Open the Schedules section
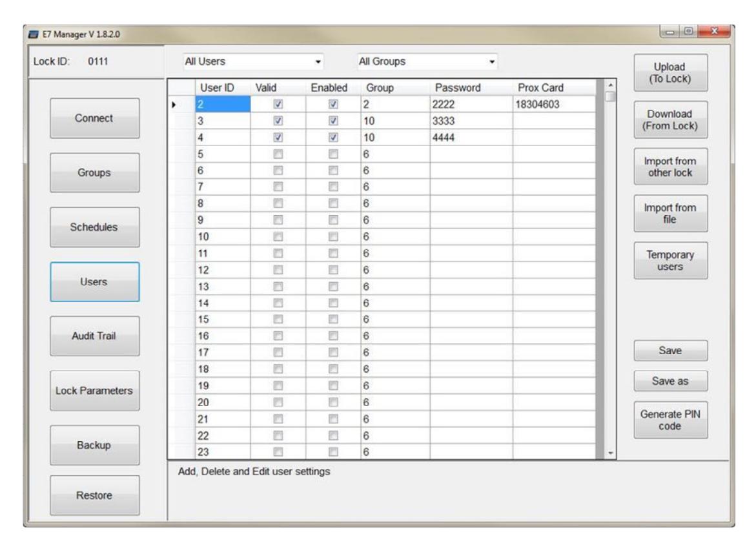Image resolution: width=756 pixels, height=545 pixels. pos(94,227)
